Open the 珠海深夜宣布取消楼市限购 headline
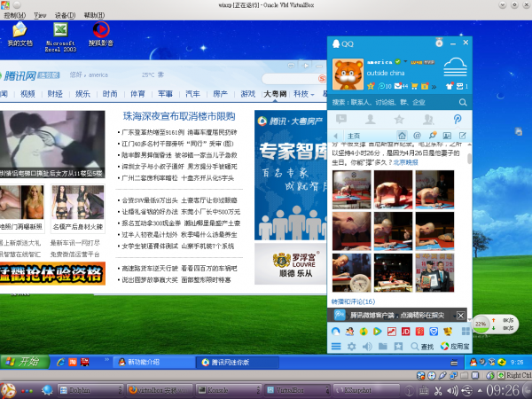This screenshot has width=532, height=399. tap(179, 116)
